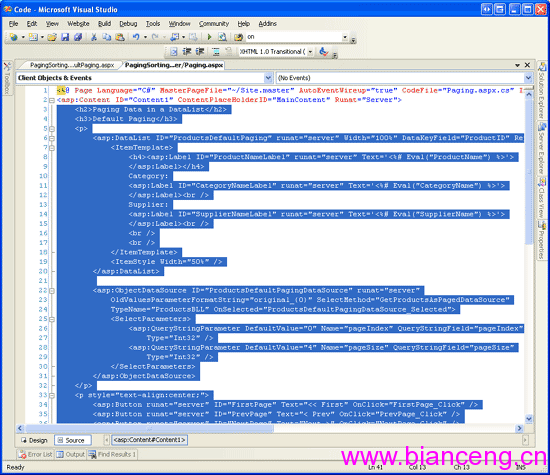Screen dimensions: 550x475
Task: Click the Decrease Indent icon
Action: pos(187,52)
